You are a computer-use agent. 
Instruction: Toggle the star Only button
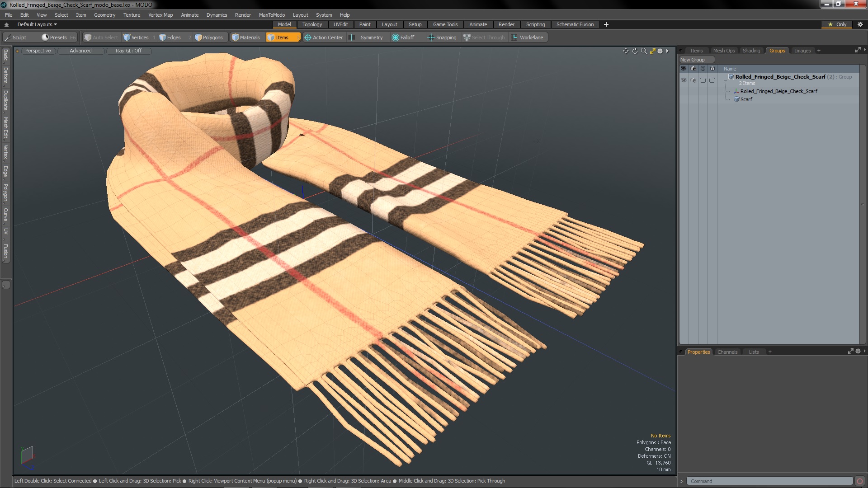coord(837,24)
